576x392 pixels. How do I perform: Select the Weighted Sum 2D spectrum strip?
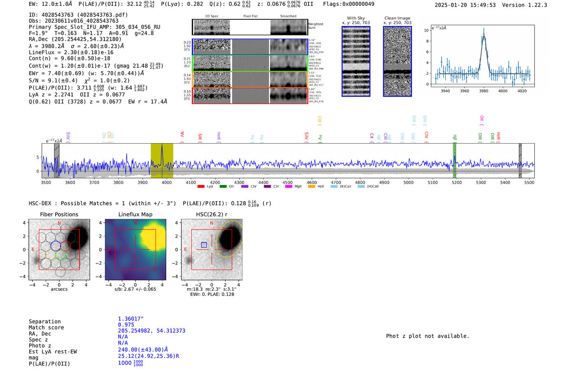[250, 27]
